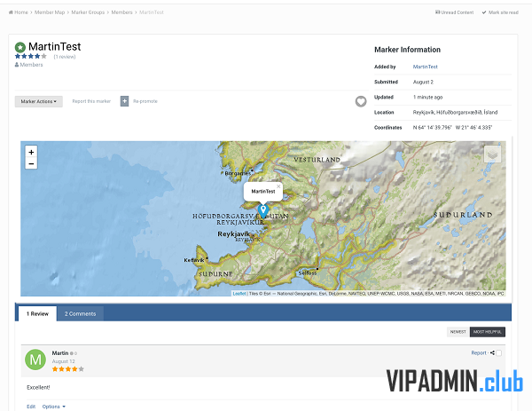532x411 pixels.
Task: Click the share icon on Martin's review
Action: 492,353
